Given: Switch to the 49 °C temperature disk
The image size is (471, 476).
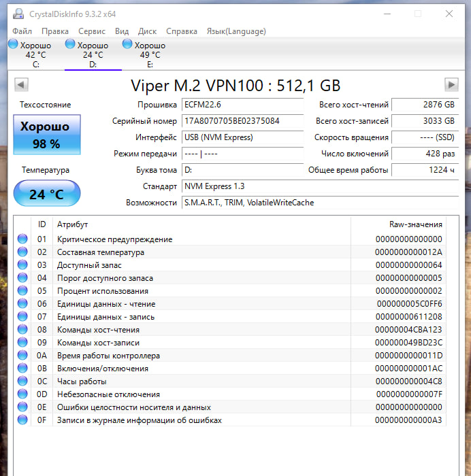Looking at the screenshot, I should 150,54.
